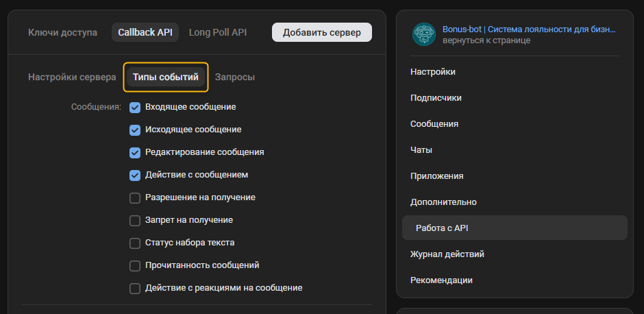
Task: Select the Типы событий sub-tab
Action: pos(166,77)
